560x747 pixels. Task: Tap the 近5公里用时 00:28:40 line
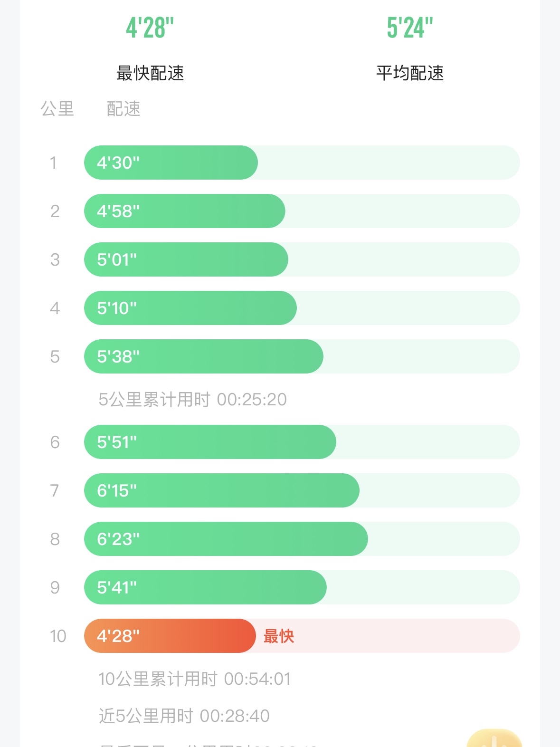pos(184,716)
